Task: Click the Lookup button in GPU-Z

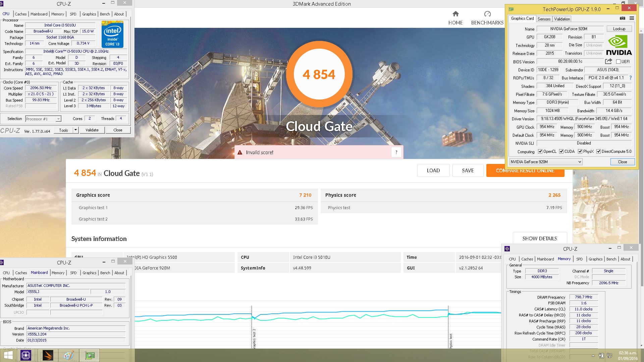Action: (619, 29)
